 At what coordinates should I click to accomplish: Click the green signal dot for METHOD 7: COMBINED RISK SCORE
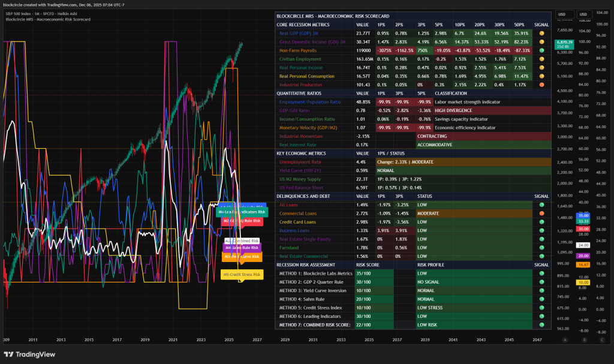point(541,324)
